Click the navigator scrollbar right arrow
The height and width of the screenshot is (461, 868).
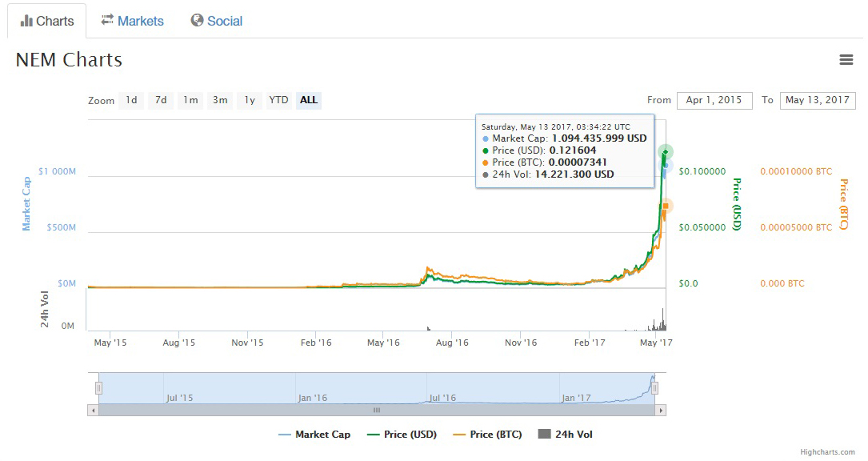pos(661,411)
